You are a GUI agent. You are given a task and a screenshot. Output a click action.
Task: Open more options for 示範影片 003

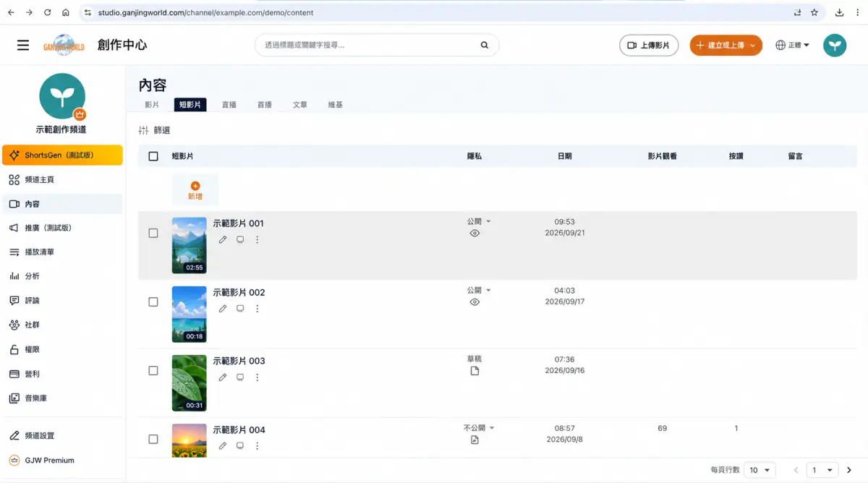(x=258, y=377)
